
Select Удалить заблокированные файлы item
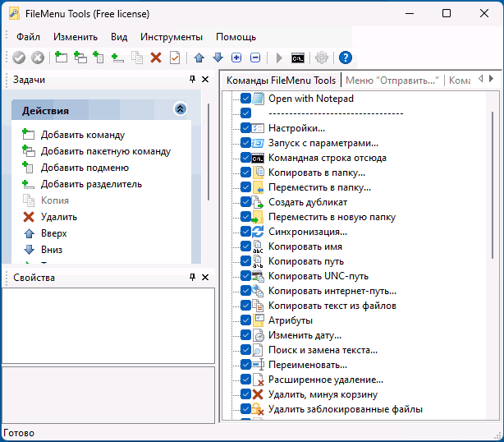click(346, 409)
